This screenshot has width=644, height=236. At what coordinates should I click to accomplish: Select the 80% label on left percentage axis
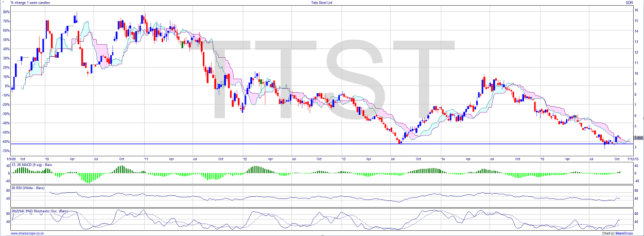coord(6,12)
